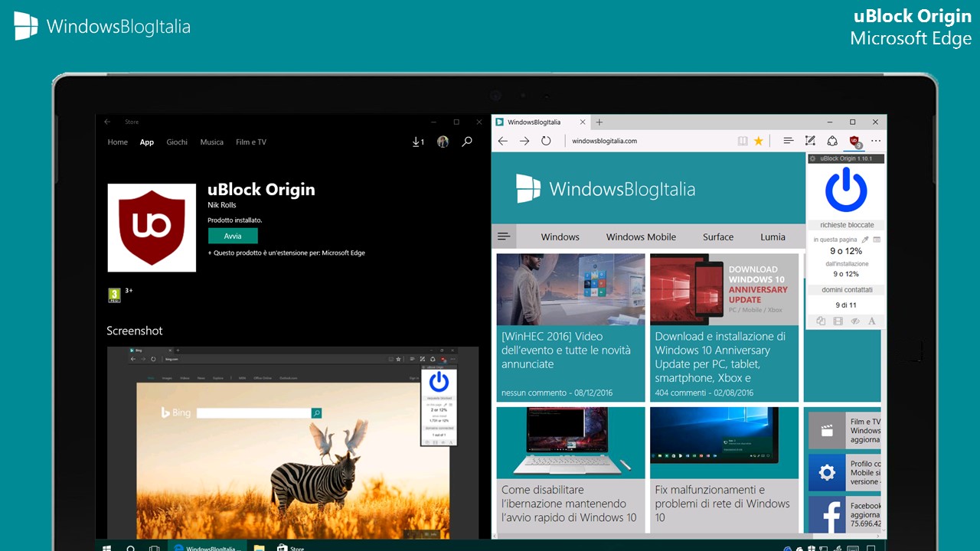Launch uBlock Origin with Avvia button
980x551 pixels.
click(x=233, y=236)
